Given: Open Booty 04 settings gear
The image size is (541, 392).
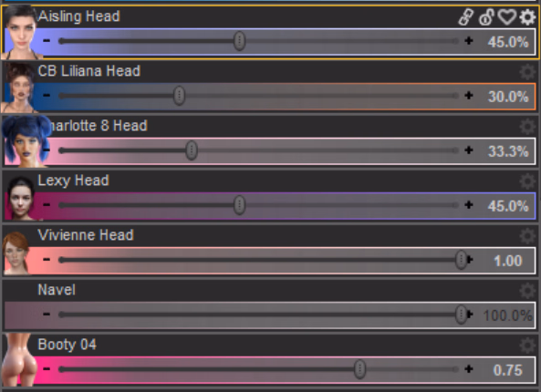Looking at the screenshot, I should click(527, 346).
